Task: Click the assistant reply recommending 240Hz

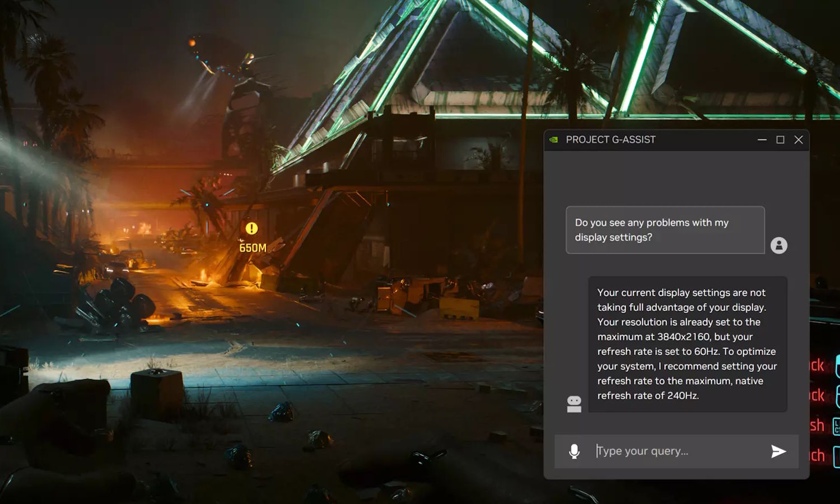Action: coord(687,344)
